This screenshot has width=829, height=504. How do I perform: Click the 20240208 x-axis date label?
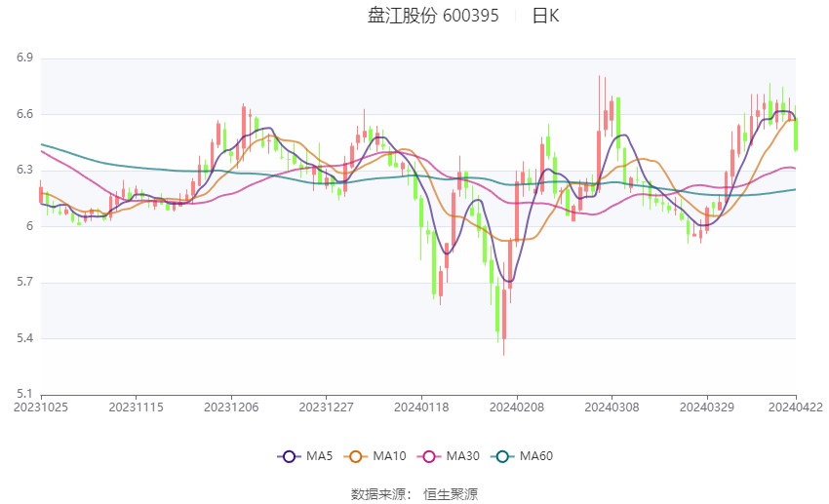517,407
